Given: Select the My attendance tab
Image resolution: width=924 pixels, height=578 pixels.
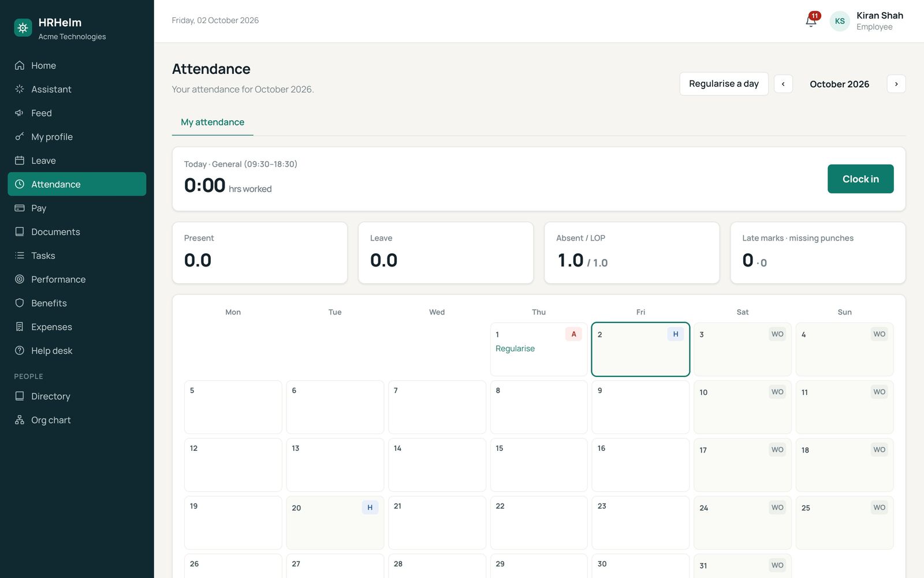Looking at the screenshot, I should (x=213, y=122).
